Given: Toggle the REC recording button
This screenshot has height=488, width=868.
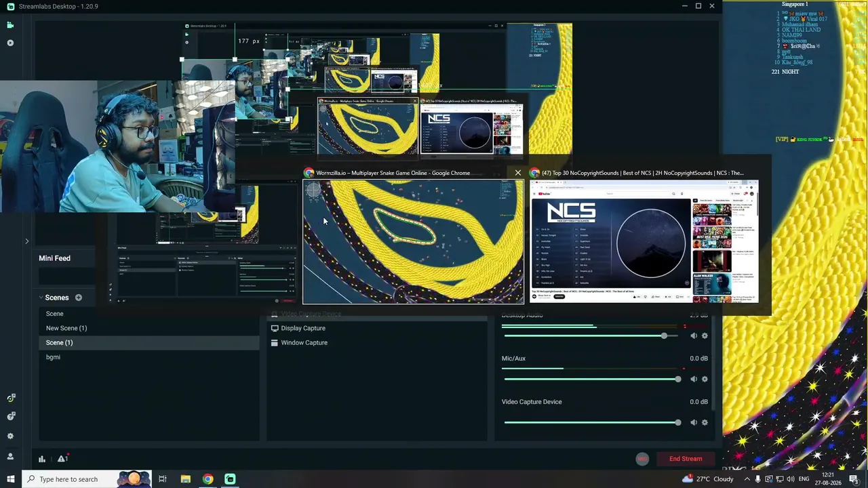Looking at the screenshot, I should point(642,459).
